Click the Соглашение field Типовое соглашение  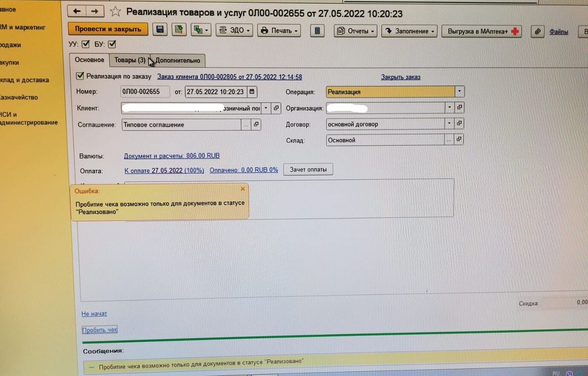[181, 124]
